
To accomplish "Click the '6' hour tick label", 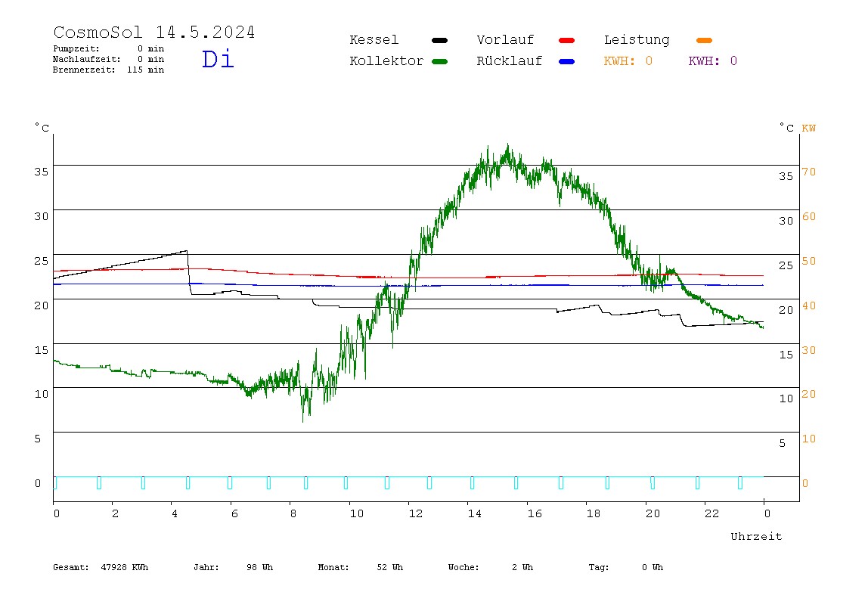I will point(234,513).
